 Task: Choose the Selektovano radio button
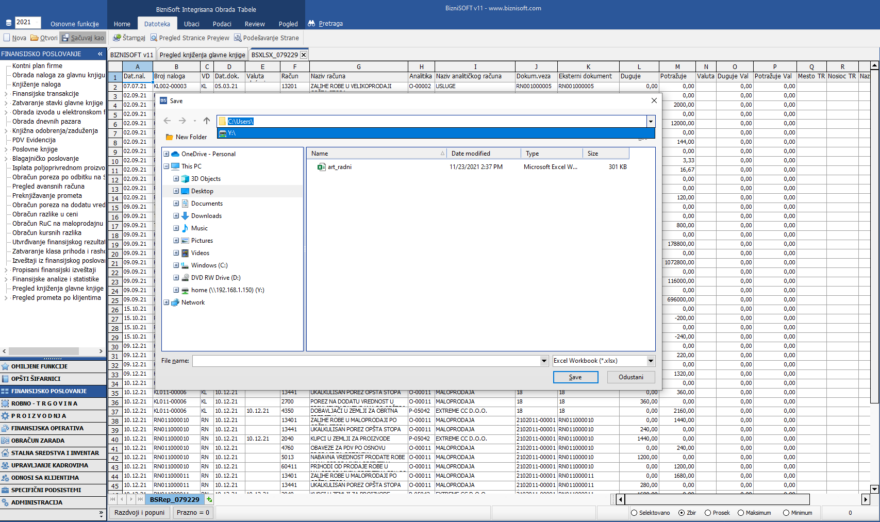pyautogui.click(x=632, y=512)
